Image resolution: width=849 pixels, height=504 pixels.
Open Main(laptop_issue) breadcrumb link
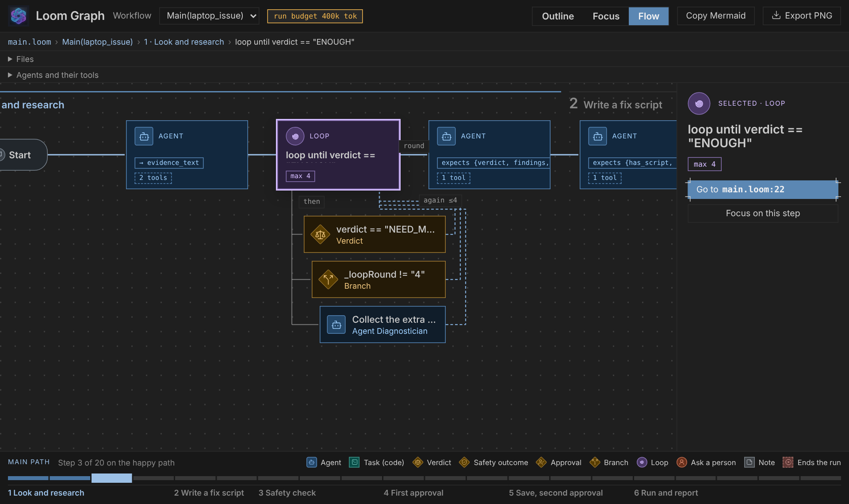pyautogui.click(x=97, y=42)
